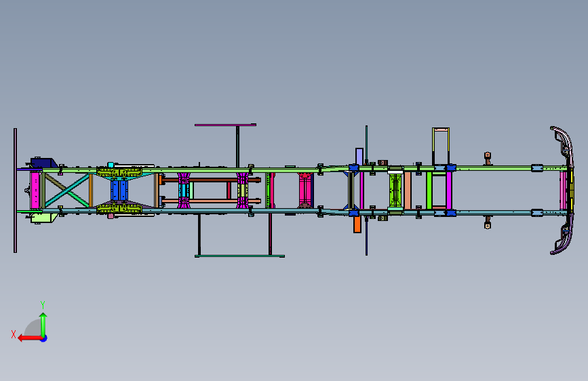This screenshot has height=381, width=588.
Task: Click the green Y label of the triad
Action: tap(43, 304)
